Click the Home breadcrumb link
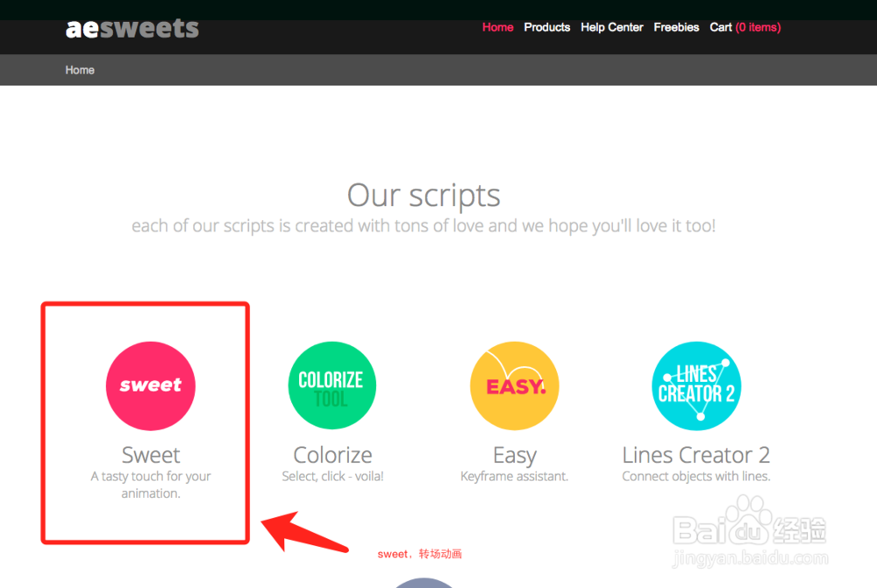 click(x=80, y=70)
